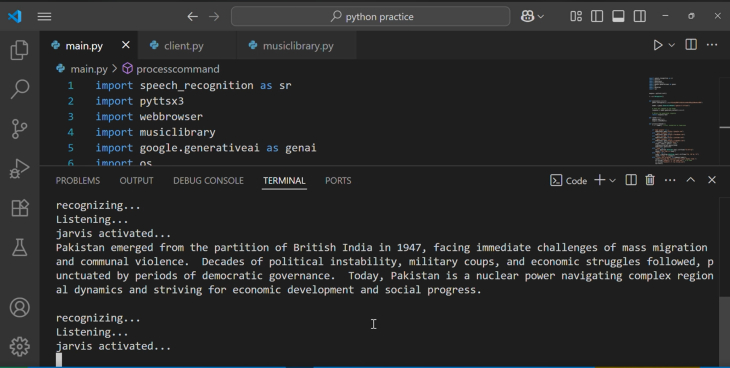Split the editor to the right
The height and width of the screenshot is (368, 730).
click(x=691, y=45)
